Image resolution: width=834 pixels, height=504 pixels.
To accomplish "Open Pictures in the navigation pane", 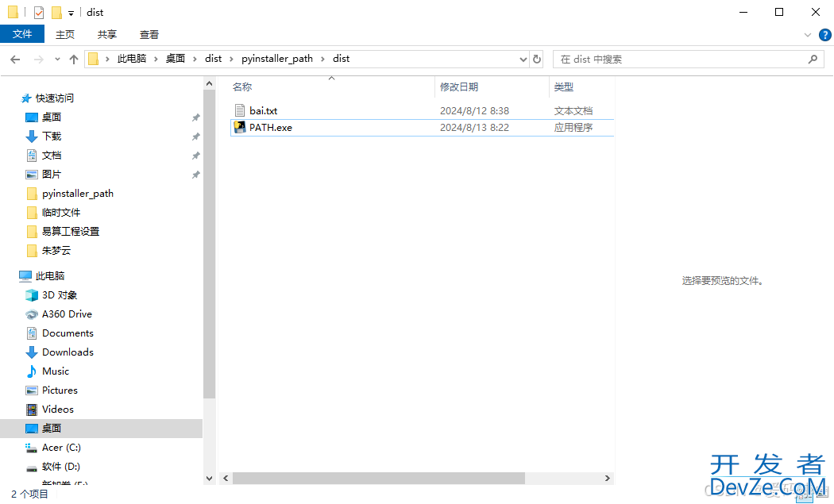I will tap(60, 391).
